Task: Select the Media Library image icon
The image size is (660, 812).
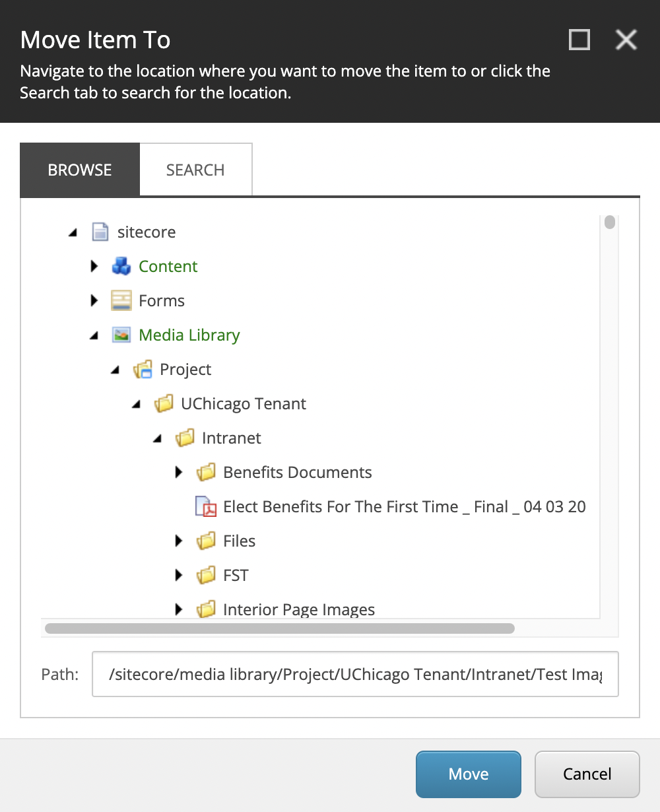Action: [x=121, y=335]
